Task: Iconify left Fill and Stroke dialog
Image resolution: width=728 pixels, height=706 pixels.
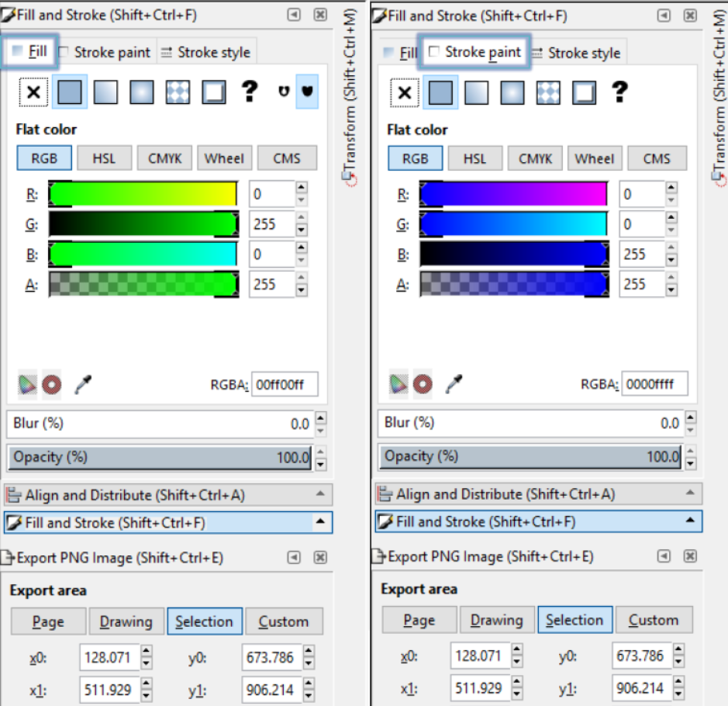Action: coord(294,15)
